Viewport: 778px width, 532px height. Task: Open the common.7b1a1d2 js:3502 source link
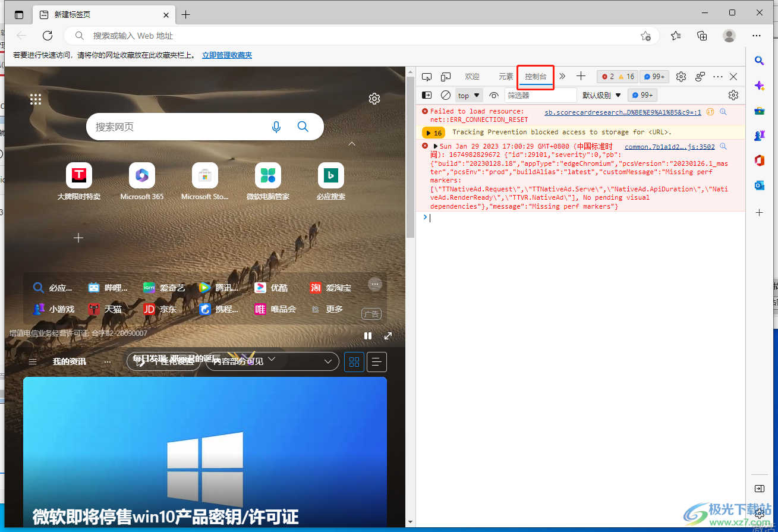point(670,146)
